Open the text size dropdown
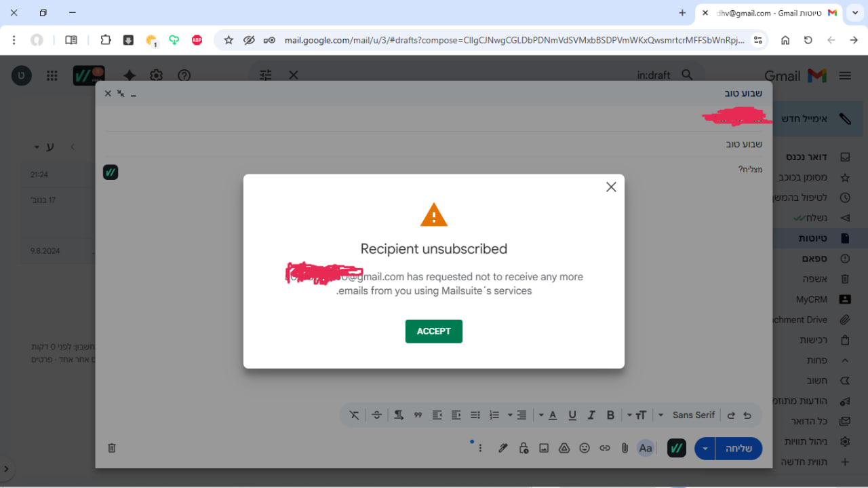868x488 pixels. (x=636, y=415)
